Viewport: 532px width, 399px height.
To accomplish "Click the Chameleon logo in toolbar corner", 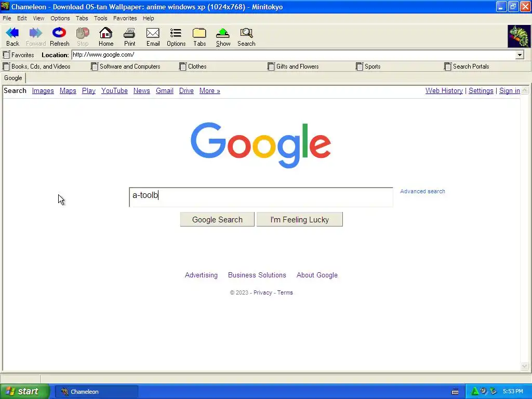I will pos(519,36).
